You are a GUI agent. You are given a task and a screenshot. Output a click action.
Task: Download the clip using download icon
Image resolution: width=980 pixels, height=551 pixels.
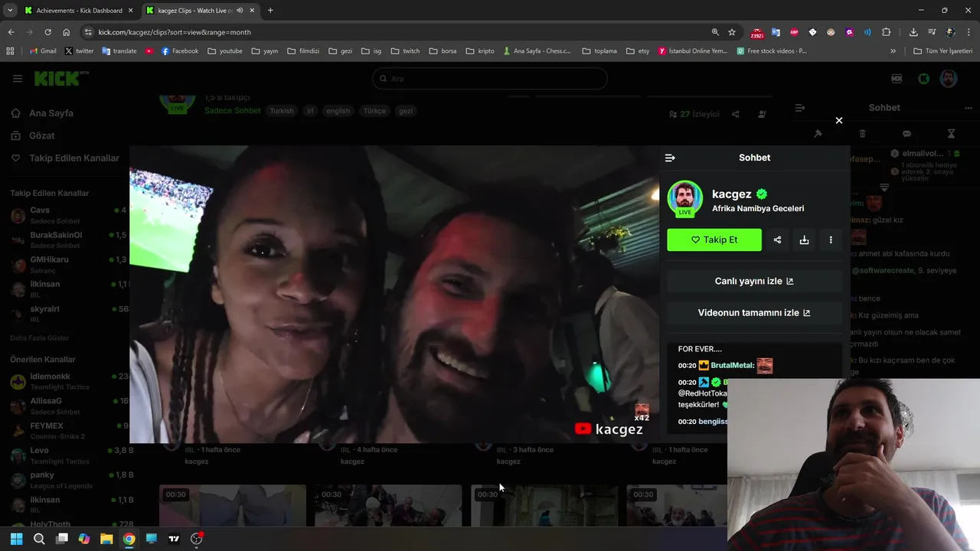[804, 240]
